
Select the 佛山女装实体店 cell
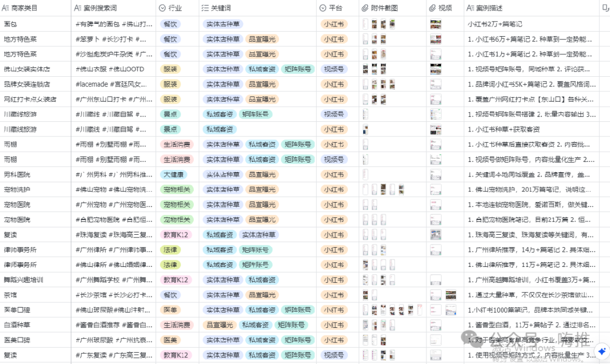coord(36,69)
